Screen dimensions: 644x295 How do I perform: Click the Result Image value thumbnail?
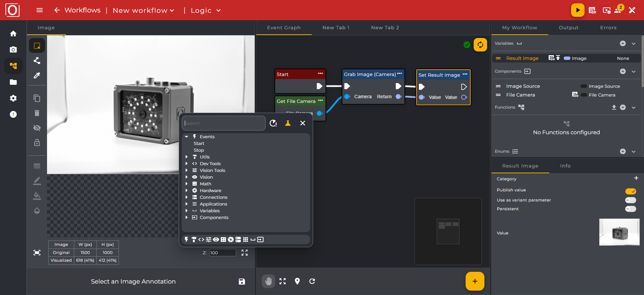pyautogui.click(x=619, y=232)
